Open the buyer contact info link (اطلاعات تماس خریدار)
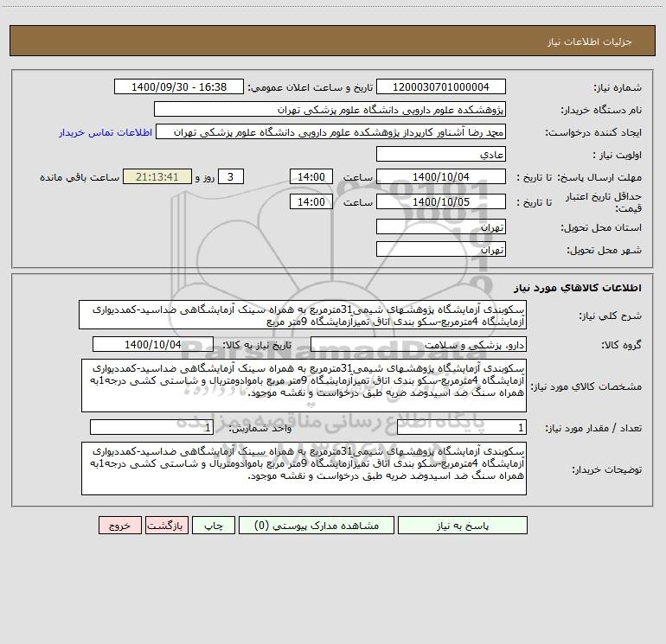Screen dimensions: 666x644 tap(106, 132)
